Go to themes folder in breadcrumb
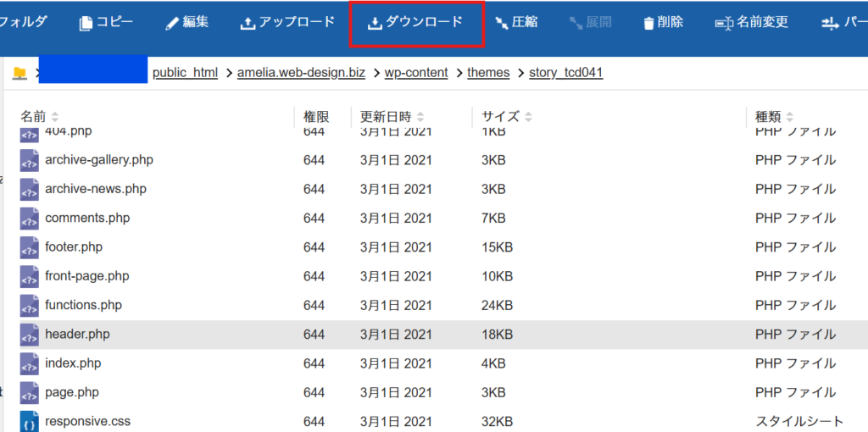 point(488,73)
